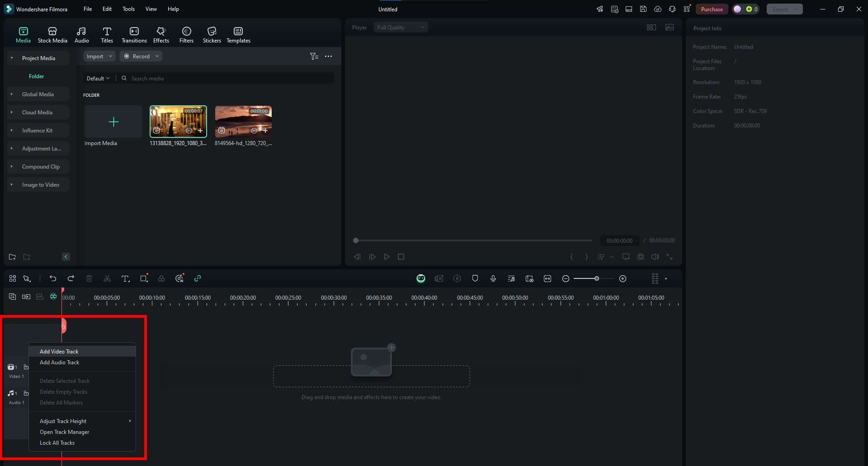The image size is (868, 466).
Task: Click the grid layout icon in player header
Action: coord(651,27)
